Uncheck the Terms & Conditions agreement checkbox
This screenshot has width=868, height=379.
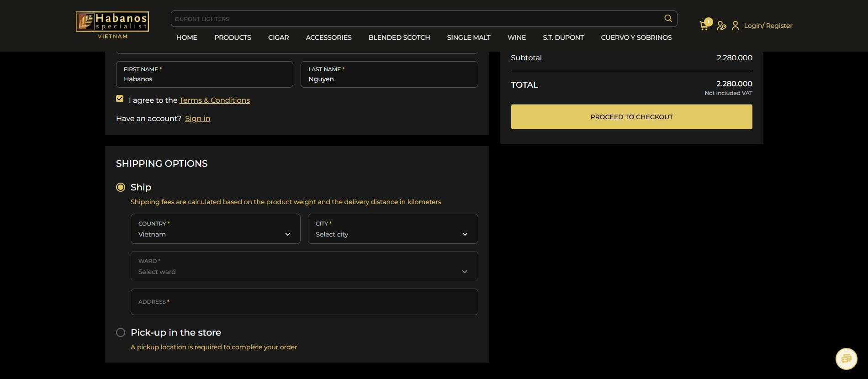click(120, 99)
